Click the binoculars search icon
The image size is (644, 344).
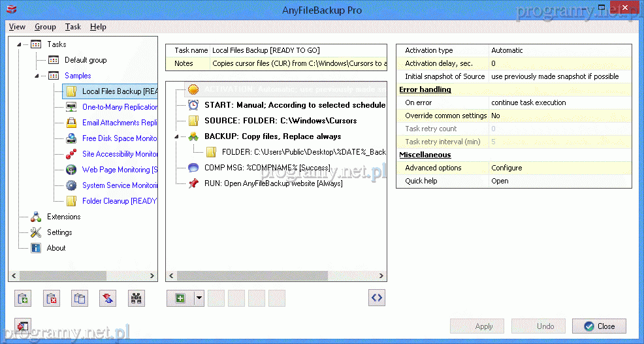click(x=137, y=299)
